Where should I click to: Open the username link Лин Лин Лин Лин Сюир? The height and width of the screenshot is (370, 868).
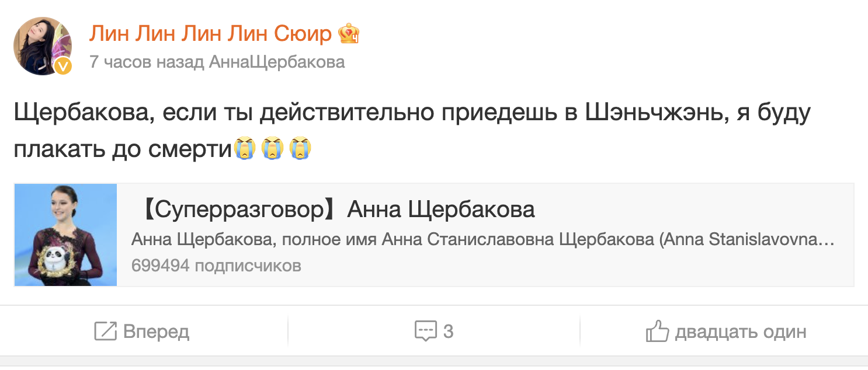(210, 34)
